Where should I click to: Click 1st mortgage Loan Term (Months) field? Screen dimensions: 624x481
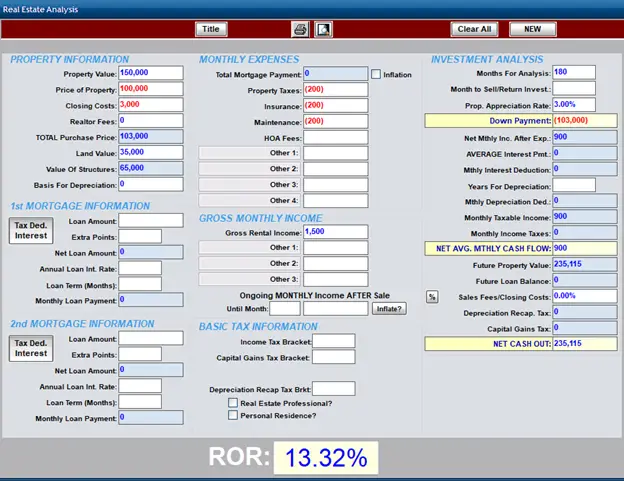(x=140, y=284)
